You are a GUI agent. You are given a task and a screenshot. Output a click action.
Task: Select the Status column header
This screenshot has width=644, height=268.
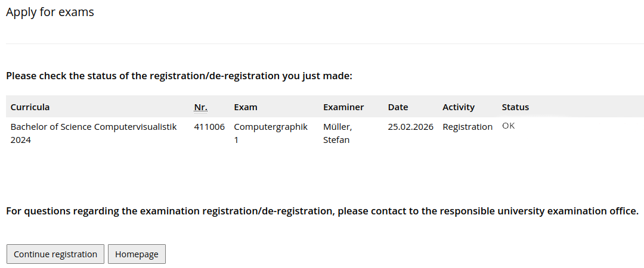click(515, 107)
